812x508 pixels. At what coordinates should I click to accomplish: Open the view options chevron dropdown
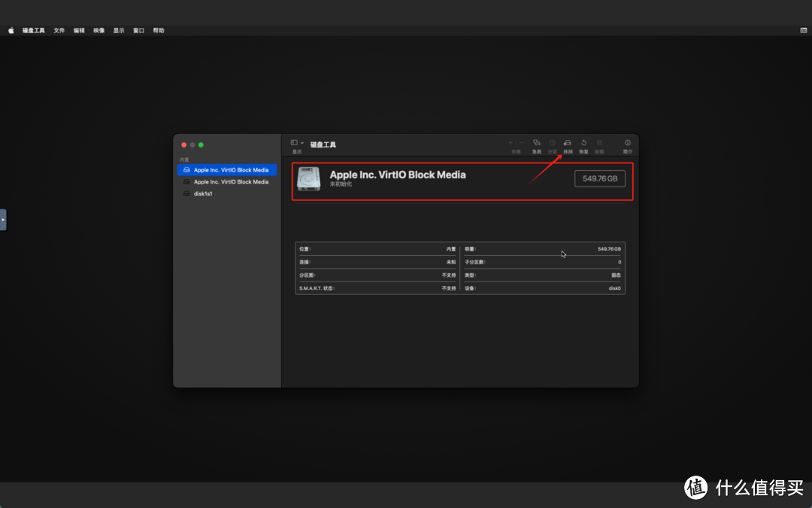click(302, 142)
